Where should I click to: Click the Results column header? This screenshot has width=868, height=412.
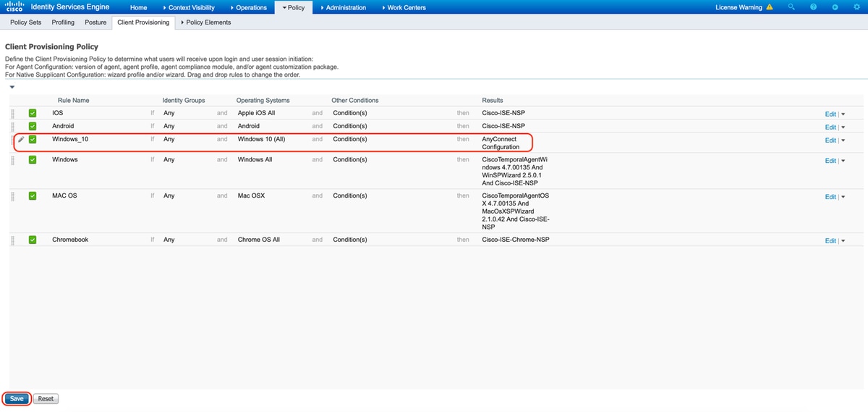(x=493, y=100)
